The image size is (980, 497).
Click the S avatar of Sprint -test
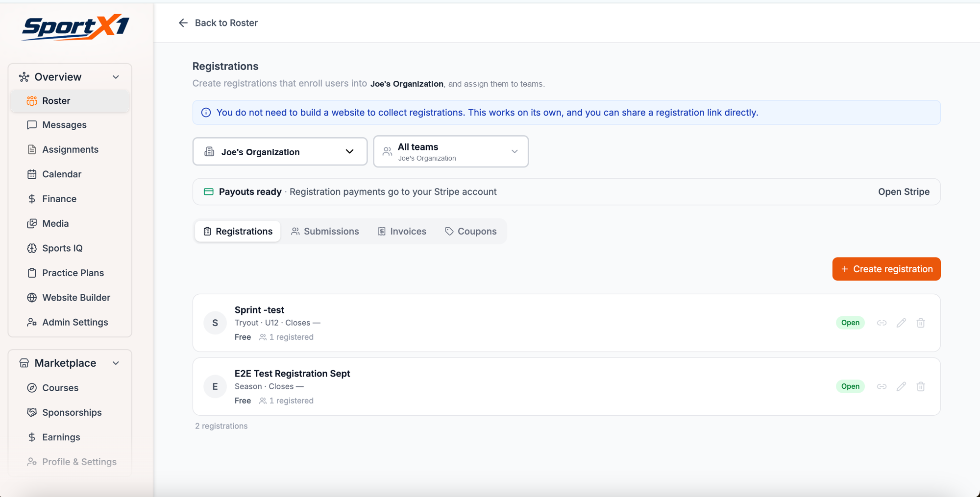point(215,323)
